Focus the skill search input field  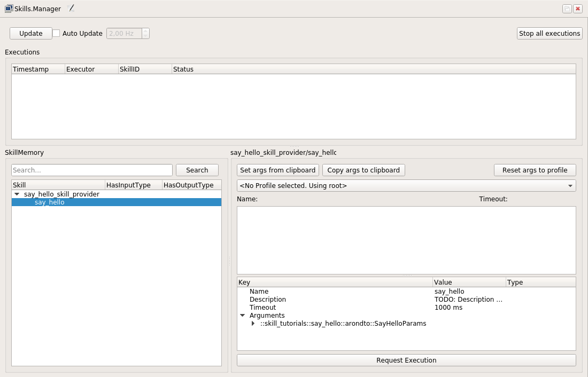pyautogui.click(x=91, y=170)
